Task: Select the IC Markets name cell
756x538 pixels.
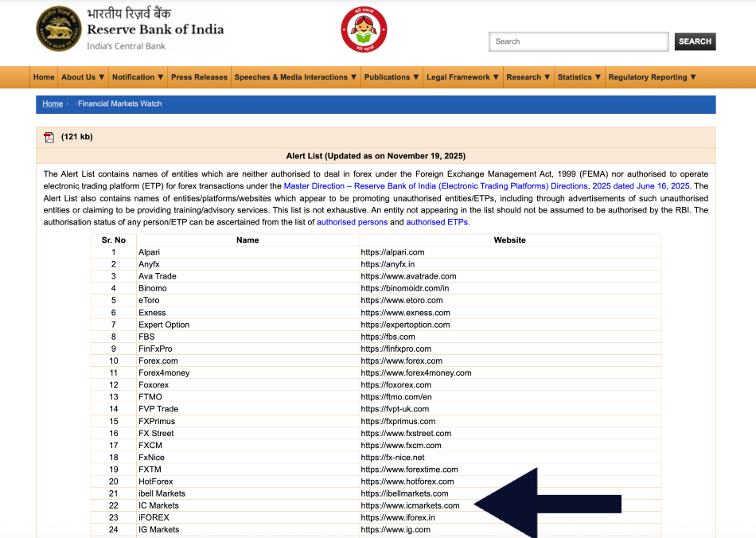Action: point(247,505)
